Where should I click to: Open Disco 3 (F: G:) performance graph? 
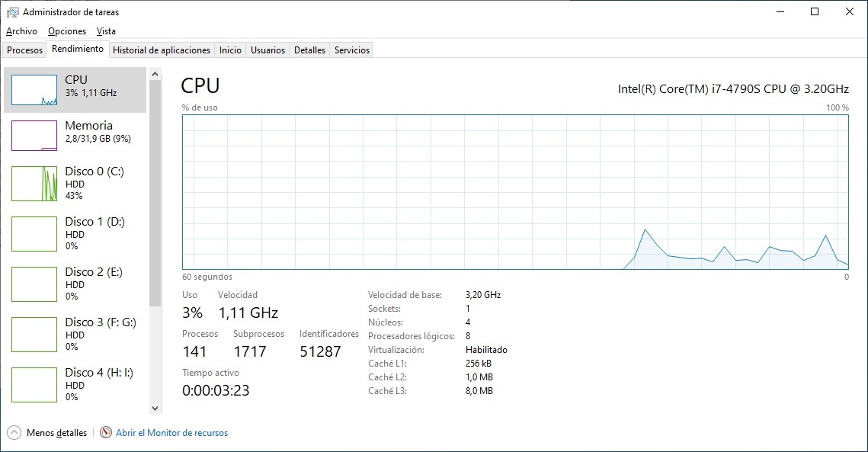pyautogui.click(x=34, y=334)
